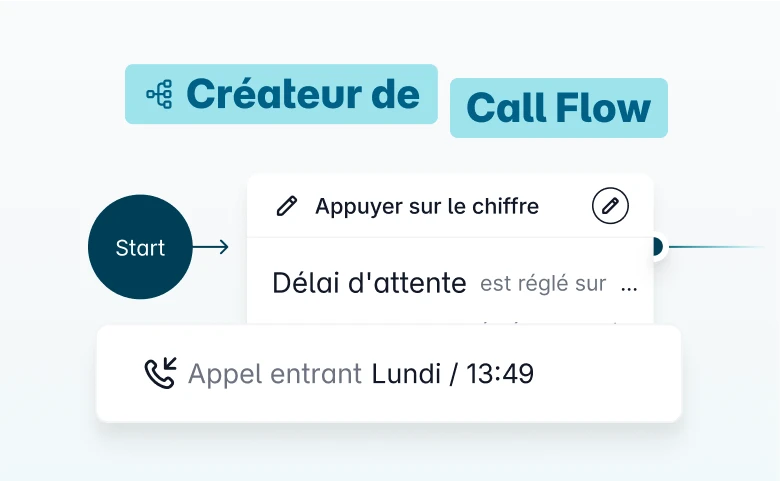The image size is (780, 481).
Task: Click the incoming call phone icon
Action: tap(160, 374)
